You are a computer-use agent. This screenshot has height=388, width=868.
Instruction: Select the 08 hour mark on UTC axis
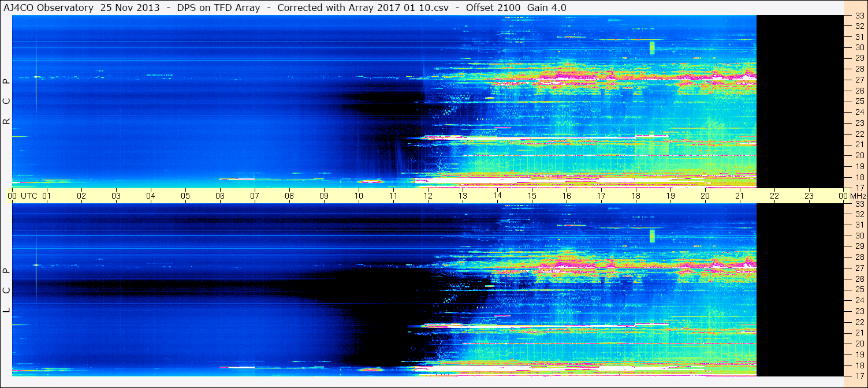289,196
